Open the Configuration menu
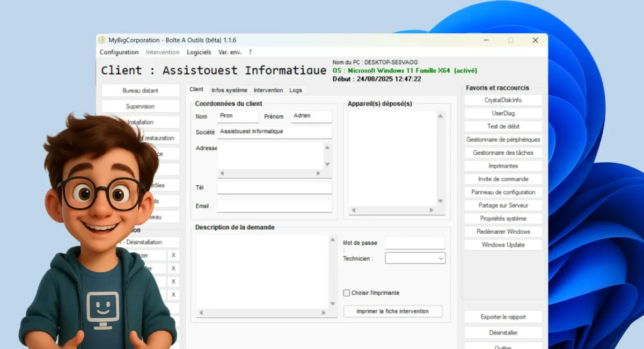This screenshot has width=644, height=349. [119, 52]
